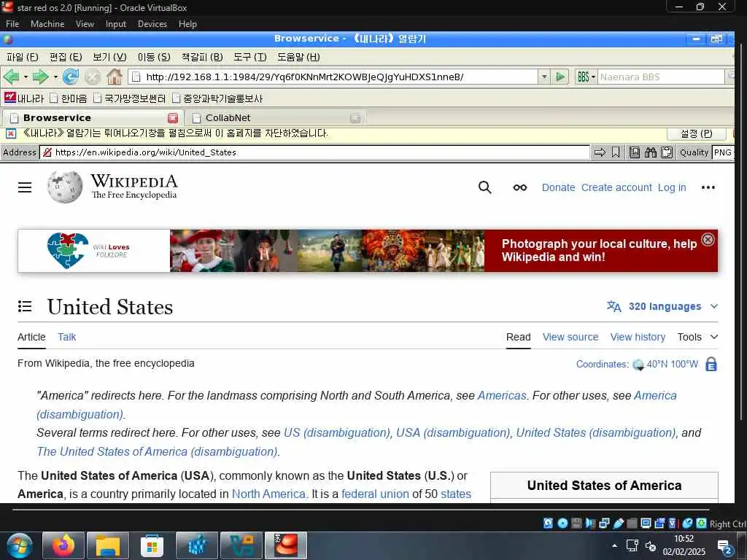747x560 pixels.
Task: Open Browservice find tool with binoculars icon
Action: [651, 152]
